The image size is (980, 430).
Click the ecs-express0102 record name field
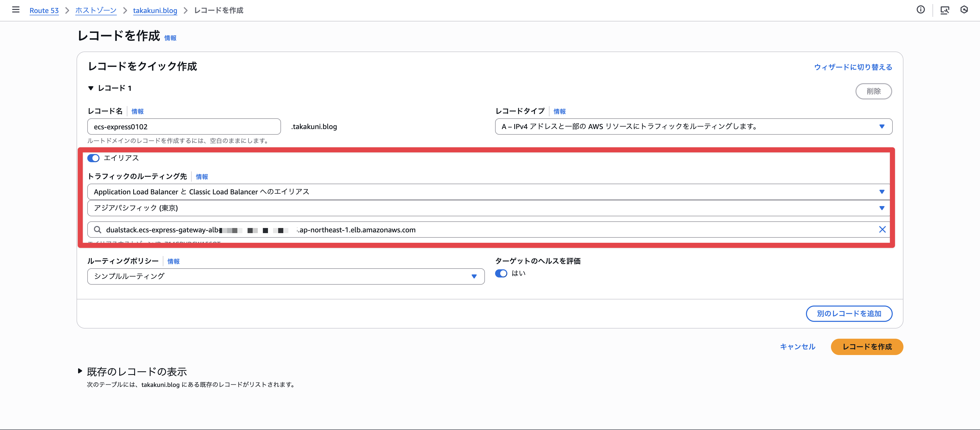click(x=184, y=127)
